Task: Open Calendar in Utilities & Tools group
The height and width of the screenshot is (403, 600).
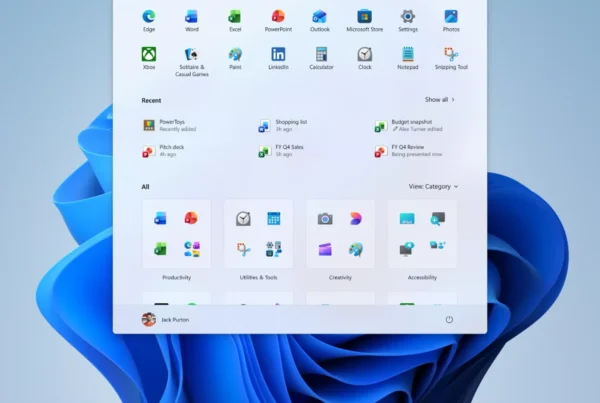Action: point(274,219)
